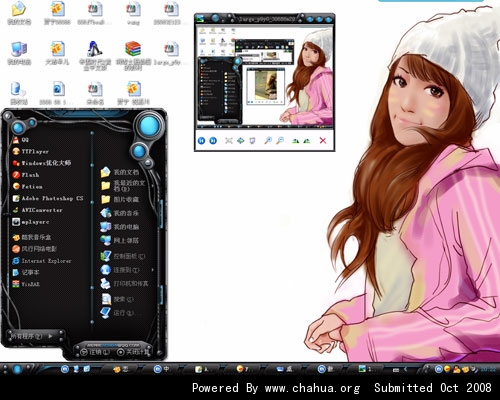Launch WinRAR from the start menu
This screenshot has width=500, height=400.
pos(26,284)
